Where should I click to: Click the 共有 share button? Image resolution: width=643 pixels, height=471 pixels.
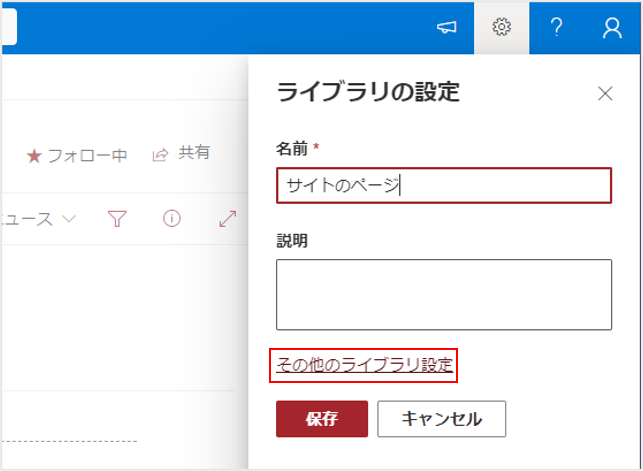coord(181,154)
